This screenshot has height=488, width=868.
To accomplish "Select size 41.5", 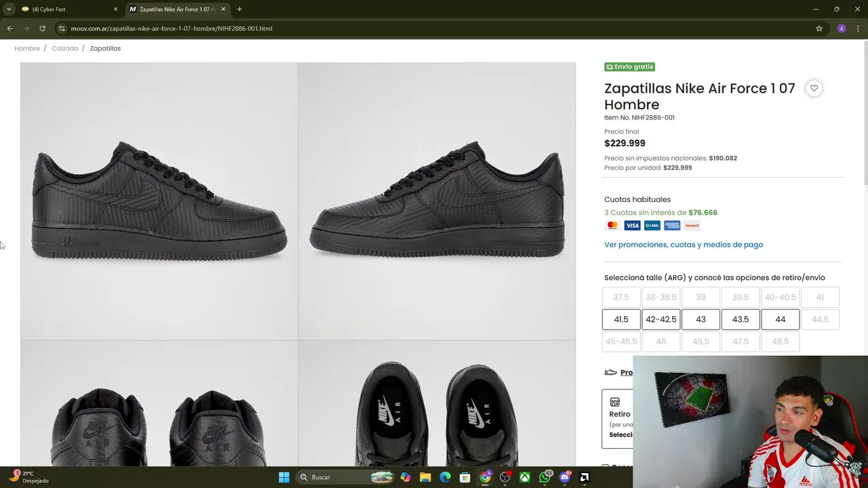I will 621,319.
